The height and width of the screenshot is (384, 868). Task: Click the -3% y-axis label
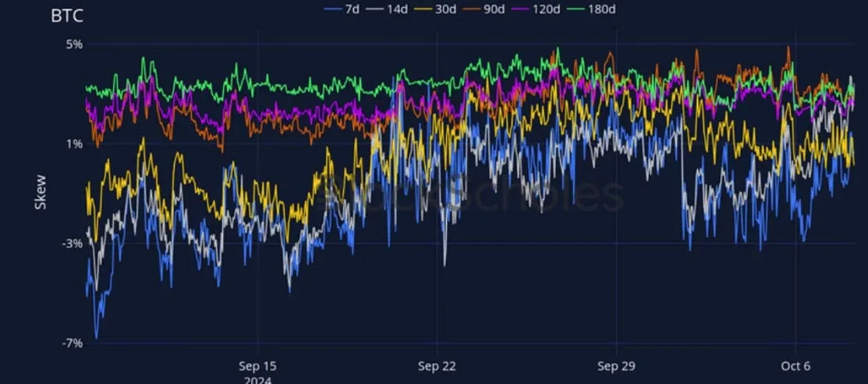point(73,243)
